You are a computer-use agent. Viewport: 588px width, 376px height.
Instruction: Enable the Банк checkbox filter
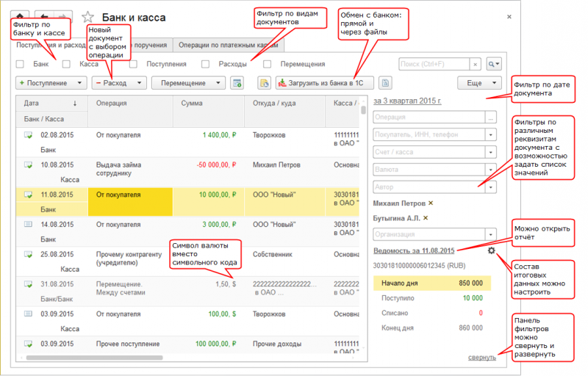click(x=21, y=65)
